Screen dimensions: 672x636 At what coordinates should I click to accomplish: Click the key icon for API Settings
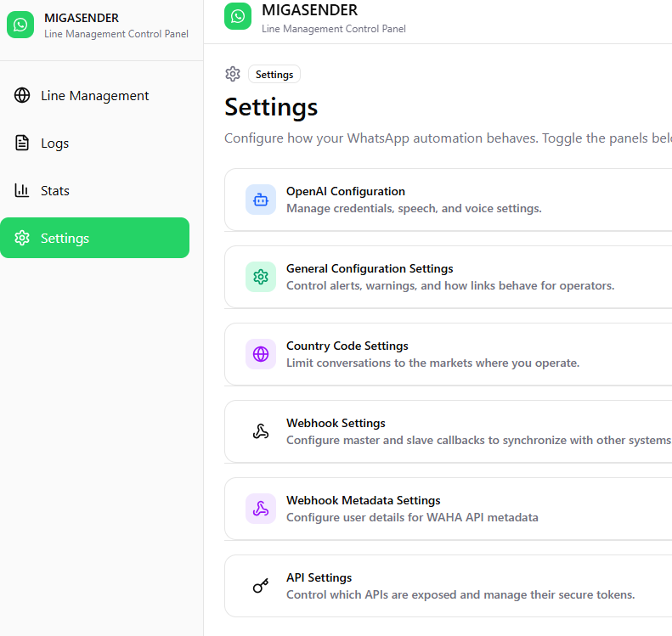(261, 586)
